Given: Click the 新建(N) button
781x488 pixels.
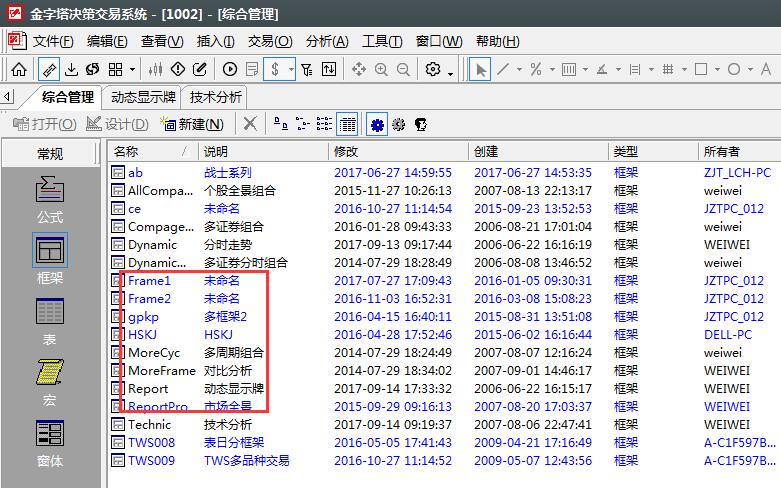Looking at the screenshot, I should point(192,124).
